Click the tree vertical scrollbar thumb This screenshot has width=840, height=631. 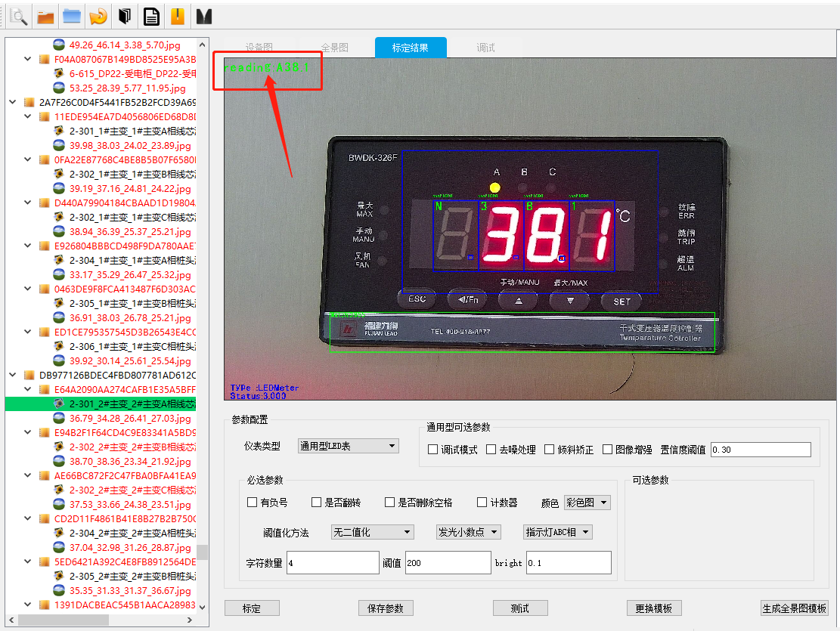[x=202, y=552]
